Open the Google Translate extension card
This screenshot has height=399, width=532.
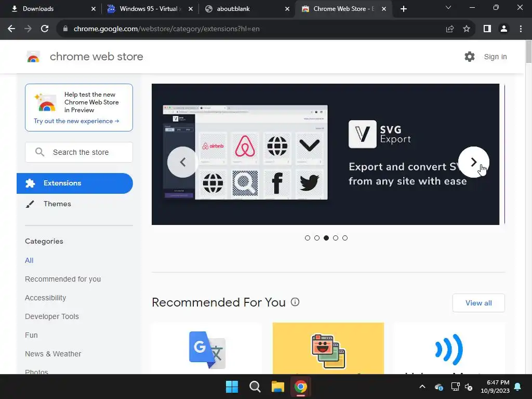(x=207, y=349)
